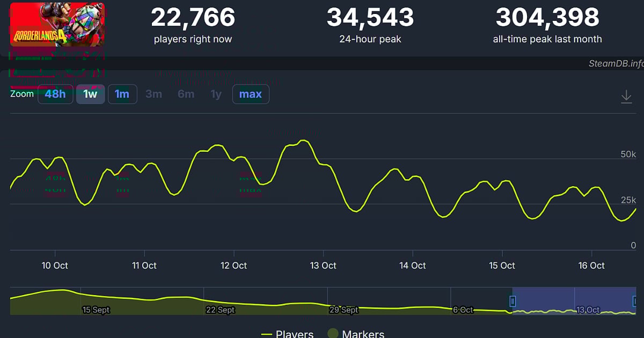644x338 pixels.
Task: Click the chart download icon
Action: tap(626, 97)
